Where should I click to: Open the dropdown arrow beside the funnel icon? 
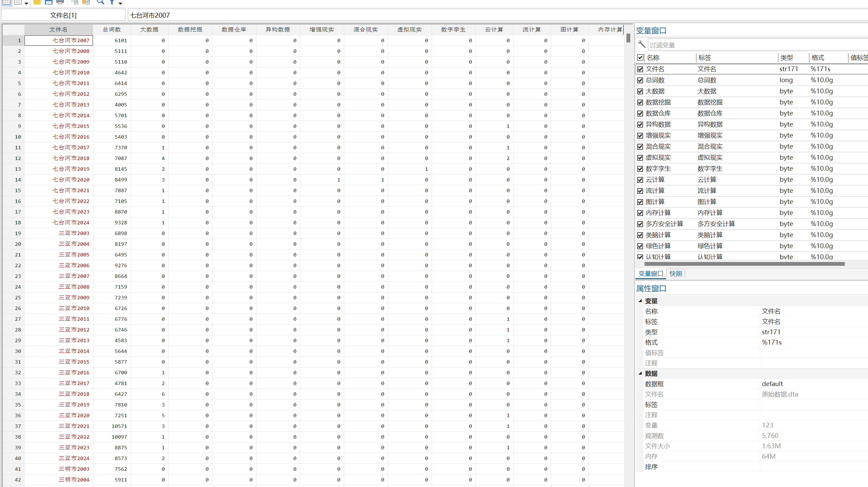(x=120, y=3)
